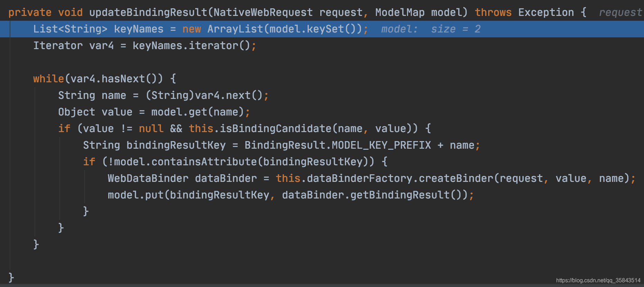Click the 'Exception' type in the signature
Image resolution: width=644 pixels, height=287 pixels.
[x=546, y=12]
